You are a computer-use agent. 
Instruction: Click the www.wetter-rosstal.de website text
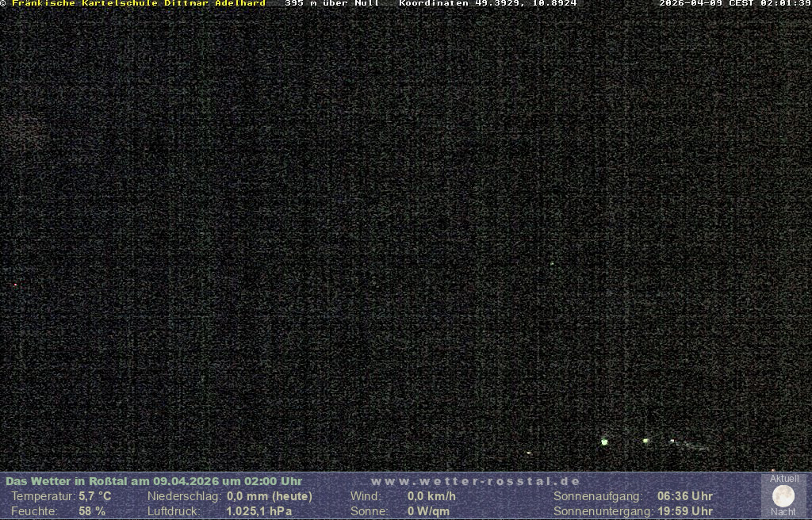coord(476,481)
